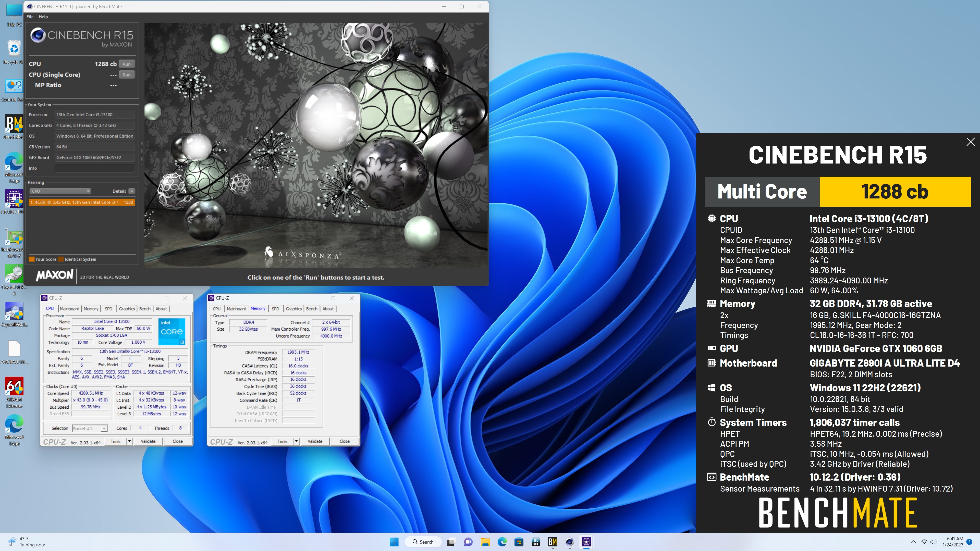
Task: Open the Help menu in Cinebench
Action: (43, 17)
